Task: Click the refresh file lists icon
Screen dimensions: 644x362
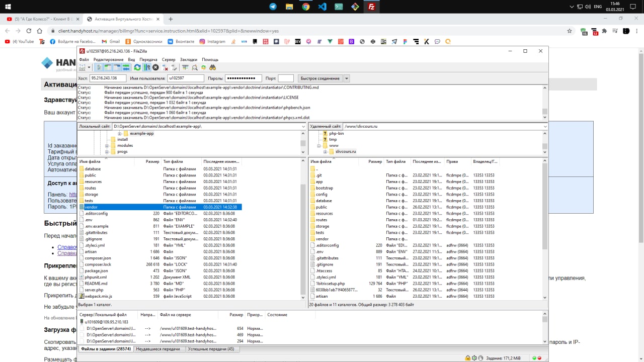Action: (x=137, y=67)
